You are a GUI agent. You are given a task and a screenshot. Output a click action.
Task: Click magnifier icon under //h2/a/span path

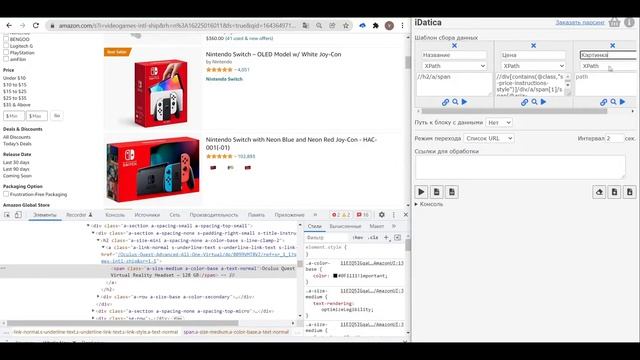click(455, 102)
